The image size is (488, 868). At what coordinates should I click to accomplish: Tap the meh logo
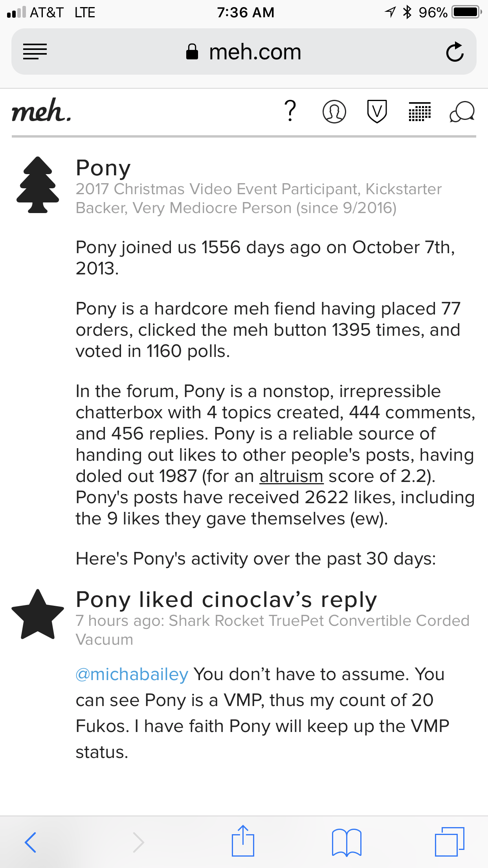[x=42, y=111]
